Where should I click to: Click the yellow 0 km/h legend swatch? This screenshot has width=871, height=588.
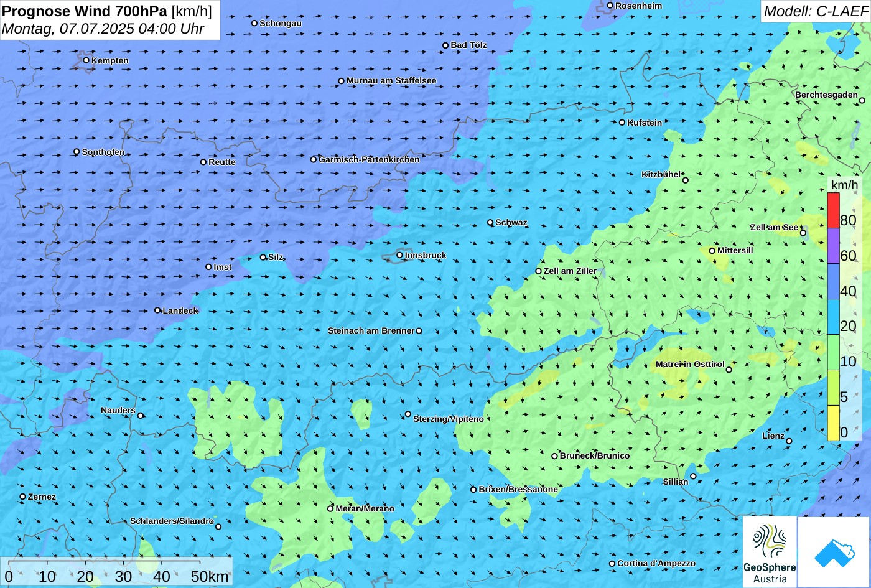click(x=833, y=423)
